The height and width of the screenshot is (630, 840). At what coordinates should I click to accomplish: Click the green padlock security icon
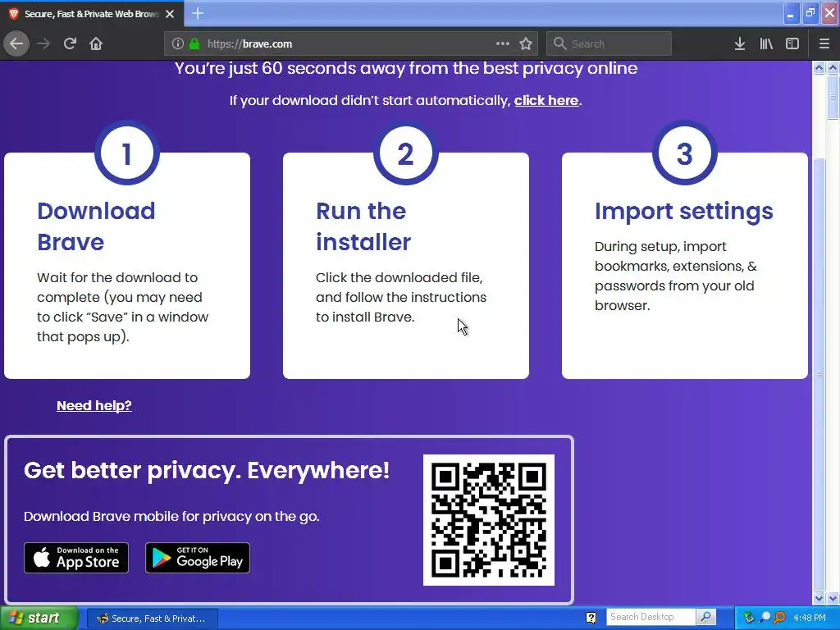click(194, 43)
